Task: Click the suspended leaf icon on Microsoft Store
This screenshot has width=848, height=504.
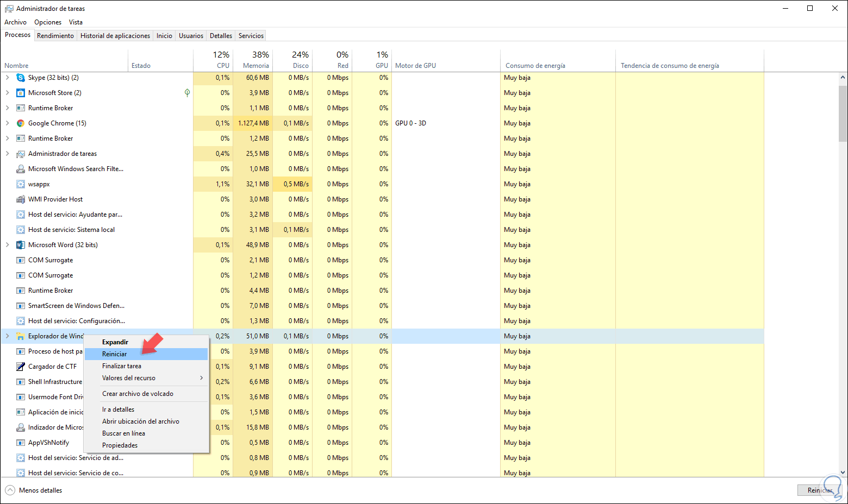Action: (x=187, y=93)
